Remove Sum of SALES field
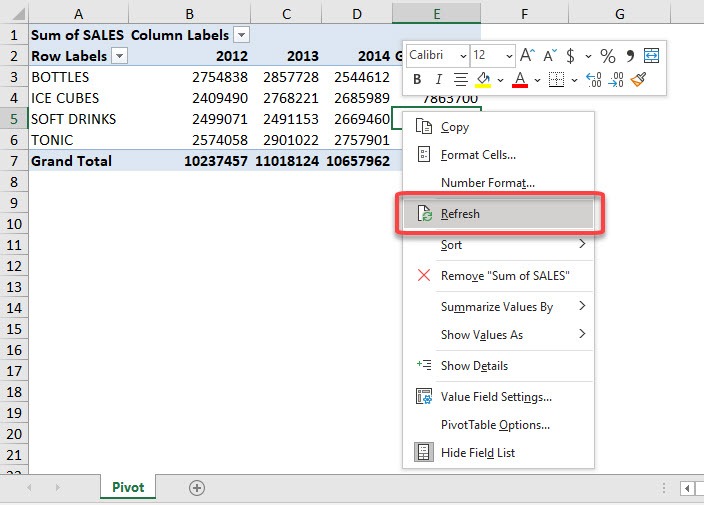The image size is (704, 505). click(498, 276)
